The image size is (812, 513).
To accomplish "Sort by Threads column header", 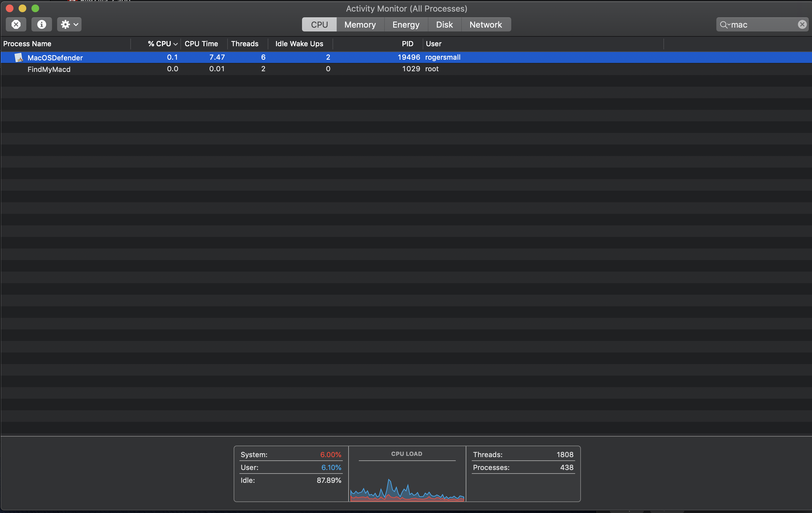I will click(x=245, y=44).
